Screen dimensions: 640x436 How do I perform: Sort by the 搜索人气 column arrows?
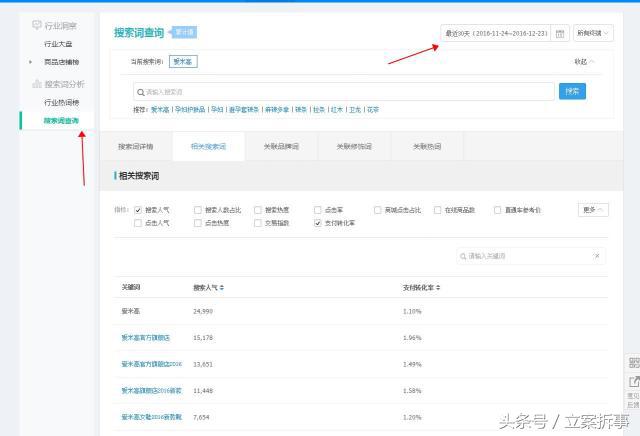tap(222, 287)
